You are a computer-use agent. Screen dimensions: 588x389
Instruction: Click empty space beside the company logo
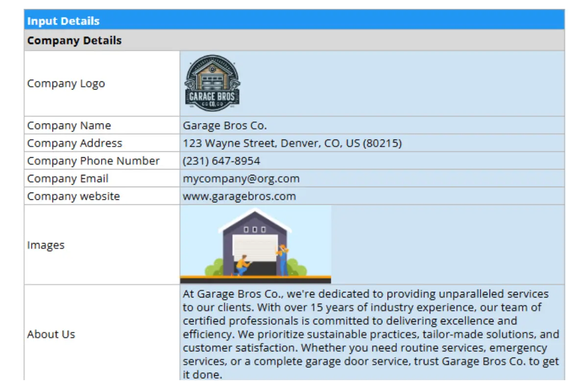402,83
